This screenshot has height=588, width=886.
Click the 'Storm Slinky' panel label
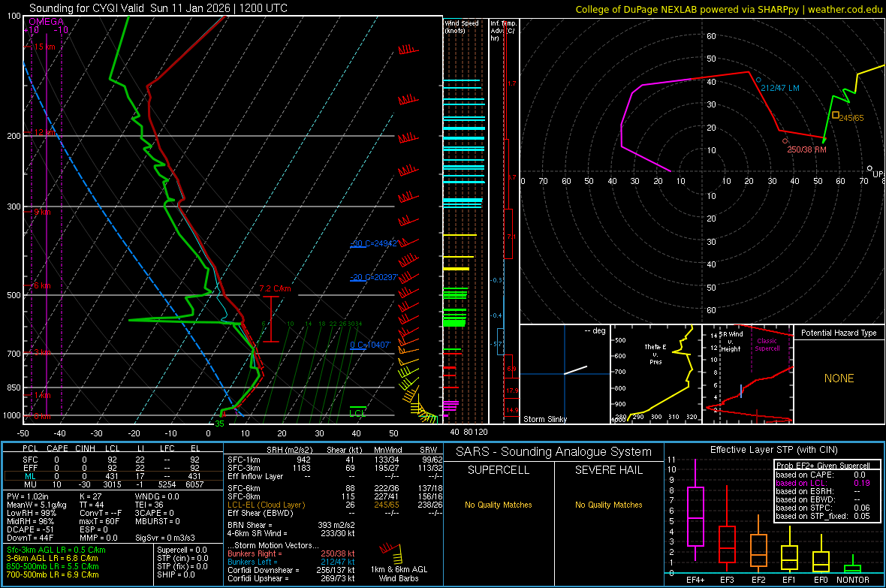click(544, 419)
